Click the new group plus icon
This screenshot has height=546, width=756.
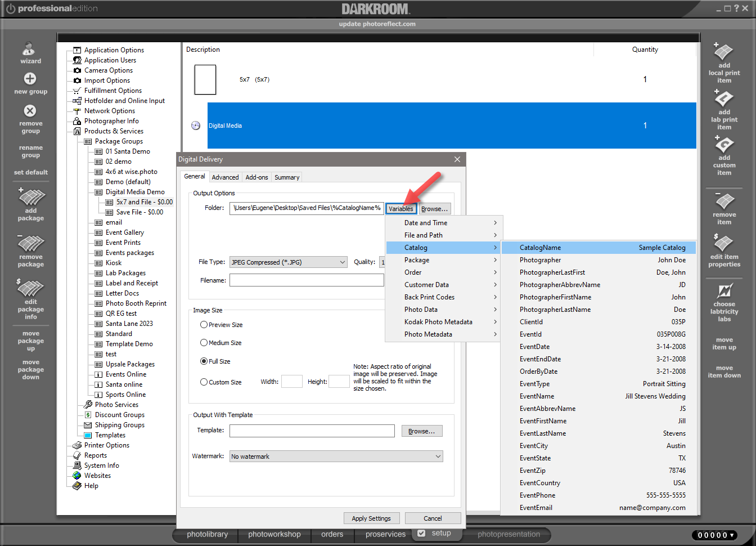(x=30, y=79)
